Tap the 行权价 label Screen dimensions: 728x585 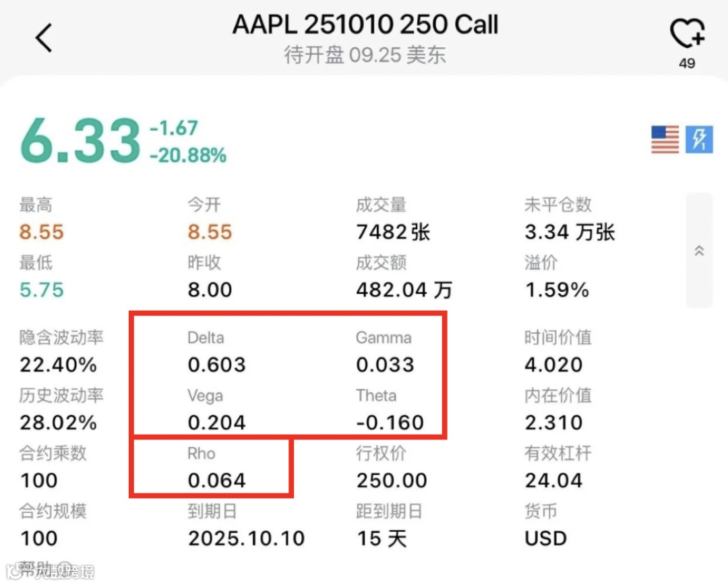pos(381,453)
